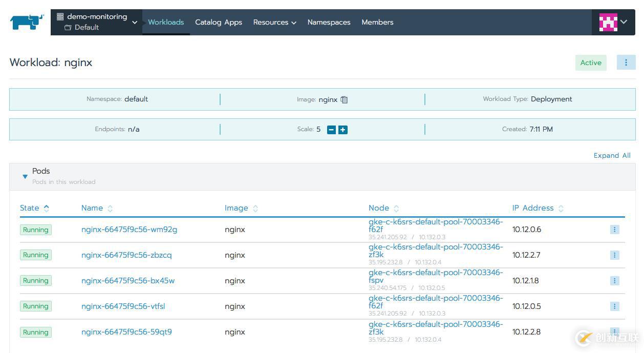Increase scale with the plus button

coord(343,130)
